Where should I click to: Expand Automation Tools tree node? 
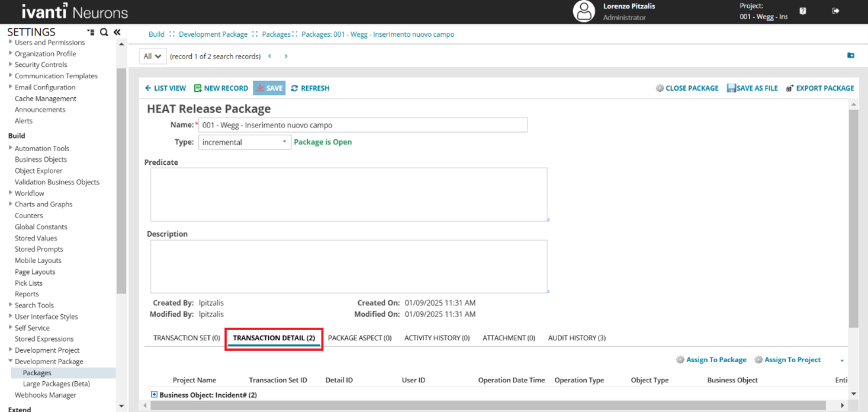point(11,148)
